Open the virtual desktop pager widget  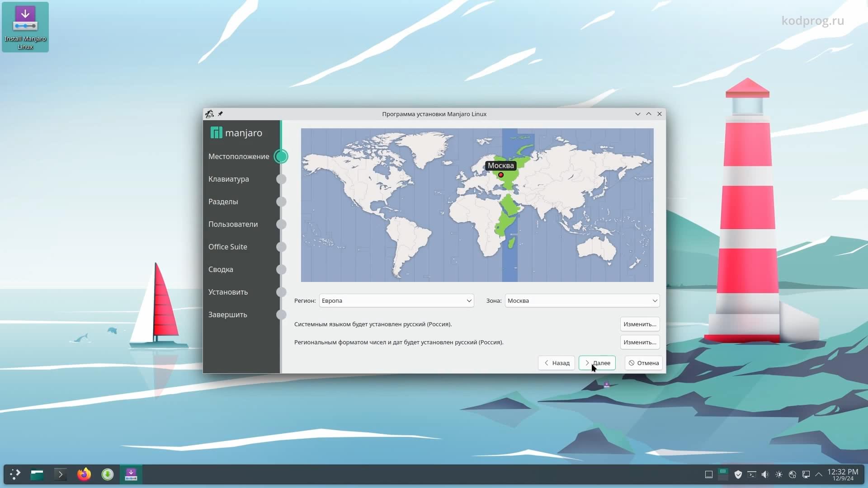click(x=723, y=474)
